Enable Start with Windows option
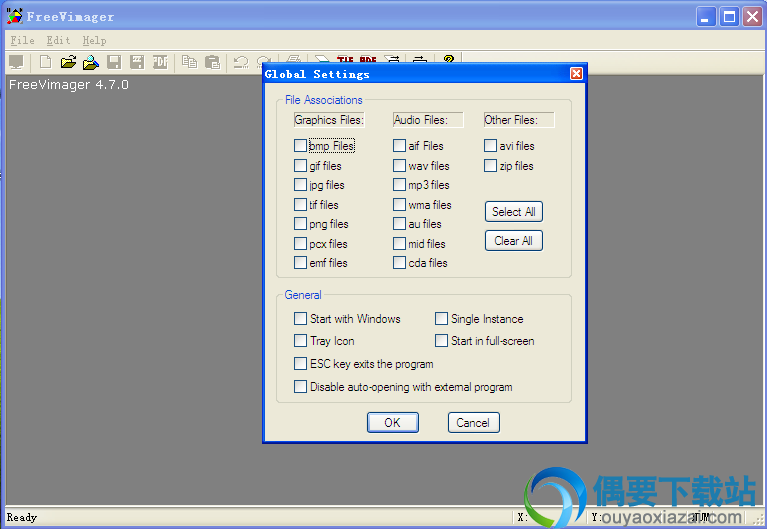 pos(300,319)
